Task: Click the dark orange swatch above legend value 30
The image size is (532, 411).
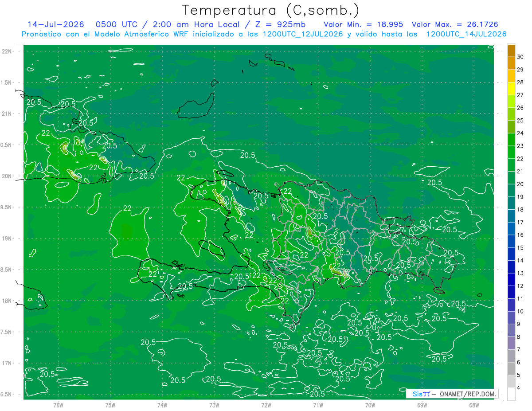Action: (511, 51)
